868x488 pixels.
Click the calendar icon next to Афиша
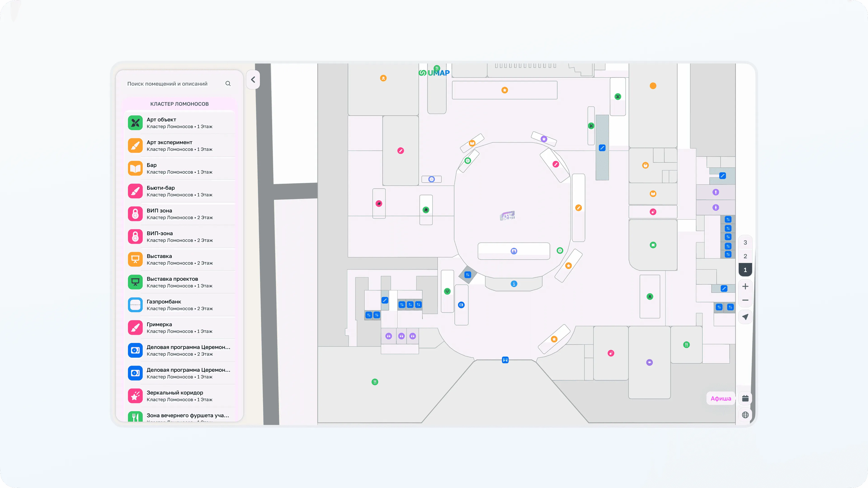(745, 398)
